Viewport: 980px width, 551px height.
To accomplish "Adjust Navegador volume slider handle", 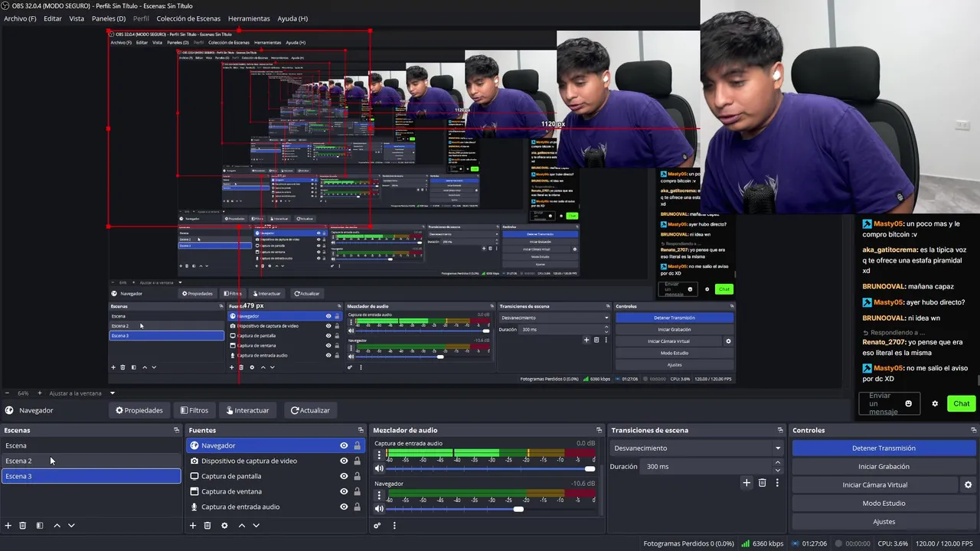I will coord(518,509).
